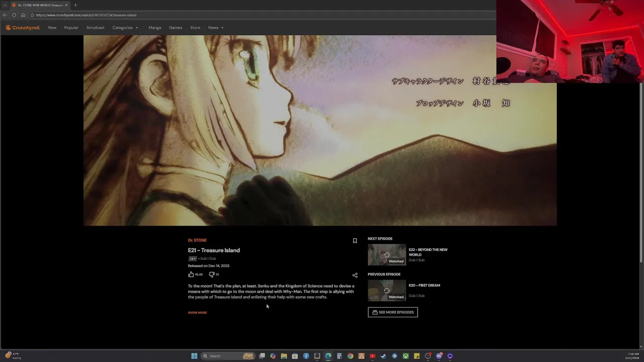This screenshot has height=362, width=644.
Task: Switch to Microsoft Edge in taskbar
Action: pyautogui.click(x=328, y=356)
